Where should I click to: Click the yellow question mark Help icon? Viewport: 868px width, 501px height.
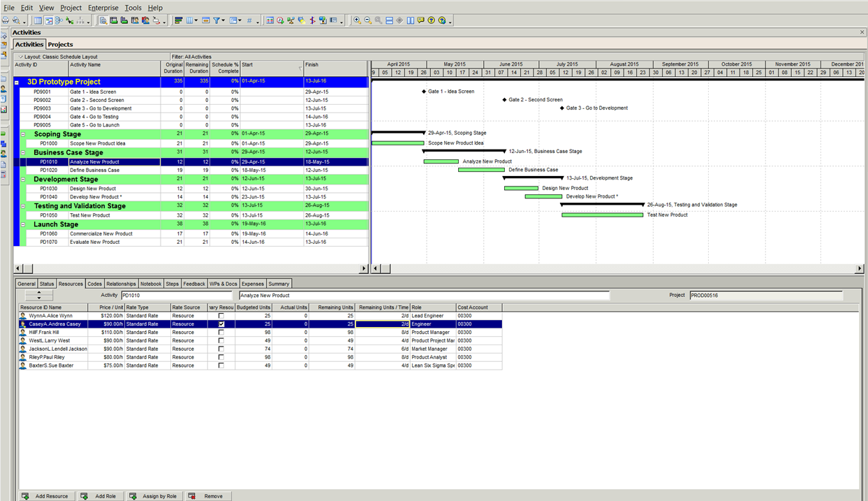[432, 20]
